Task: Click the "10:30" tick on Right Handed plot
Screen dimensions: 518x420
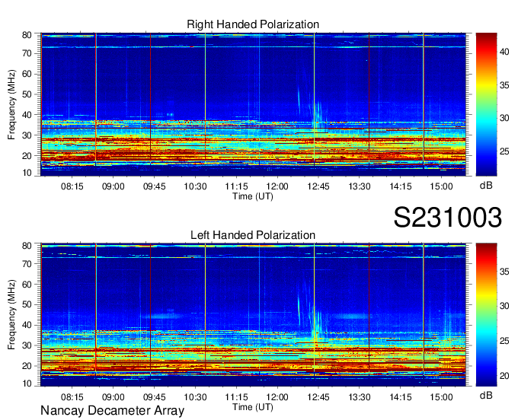Action: pos(195,186)
